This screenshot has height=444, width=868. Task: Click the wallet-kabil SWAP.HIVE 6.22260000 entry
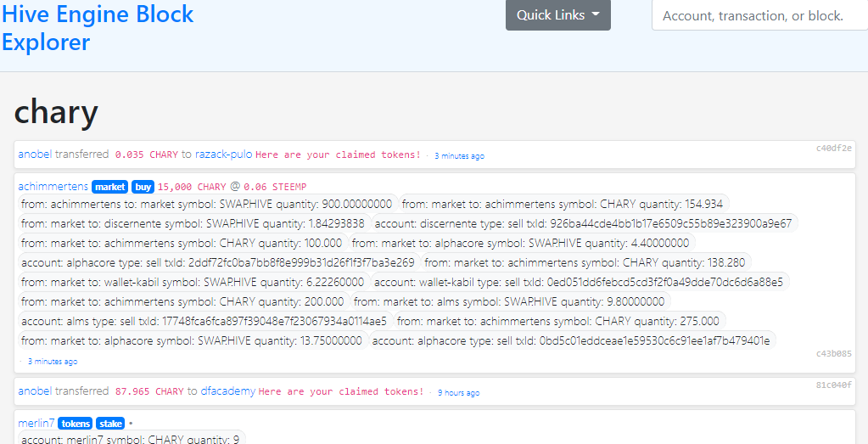pyautogui.click(x=193, y=282)
